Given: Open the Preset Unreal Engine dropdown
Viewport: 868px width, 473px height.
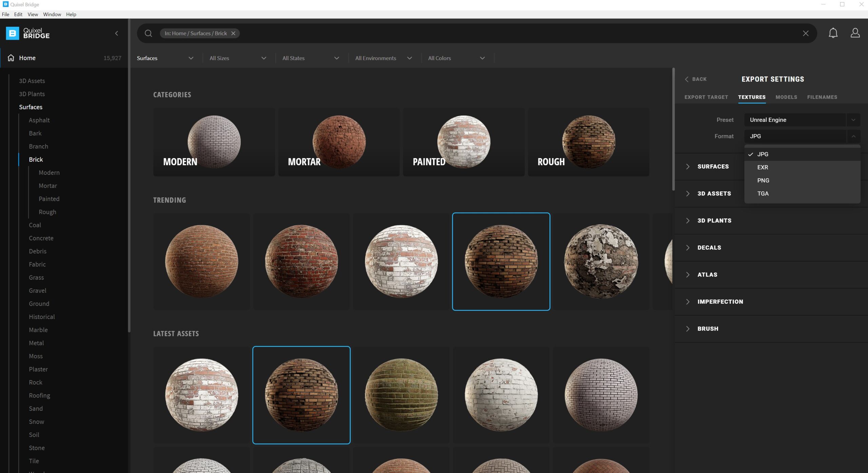Looking at the screenshot, I should (802, 120).
